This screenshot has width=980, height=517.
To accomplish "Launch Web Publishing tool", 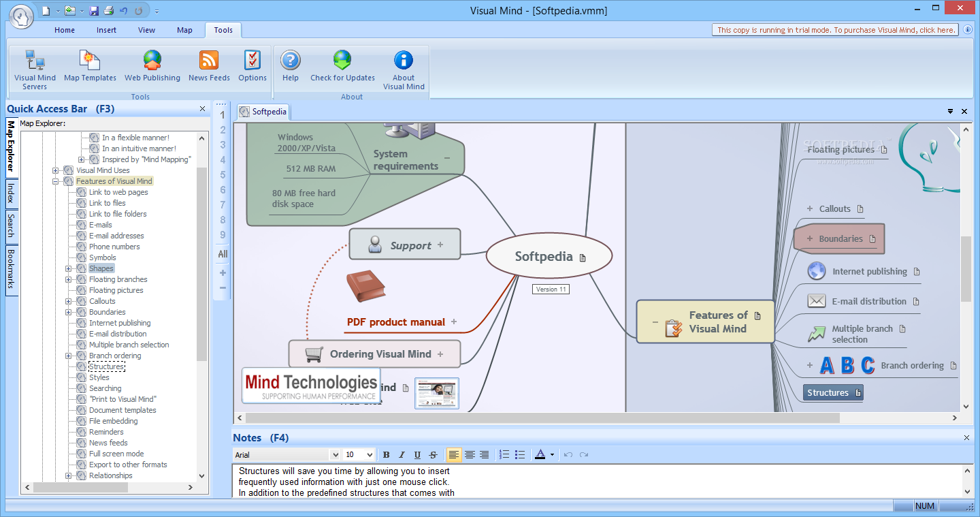I will [152, 66].
